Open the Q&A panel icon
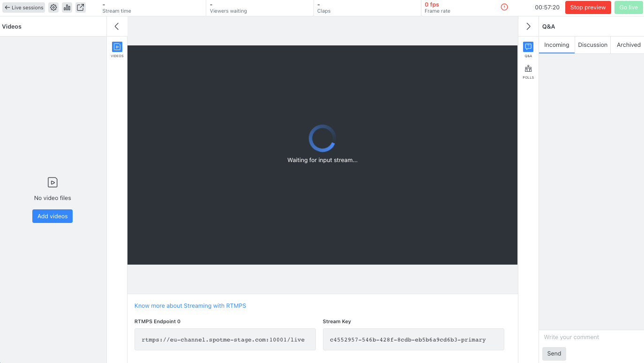This screenshot has width=644, height=363. (528, 47)
